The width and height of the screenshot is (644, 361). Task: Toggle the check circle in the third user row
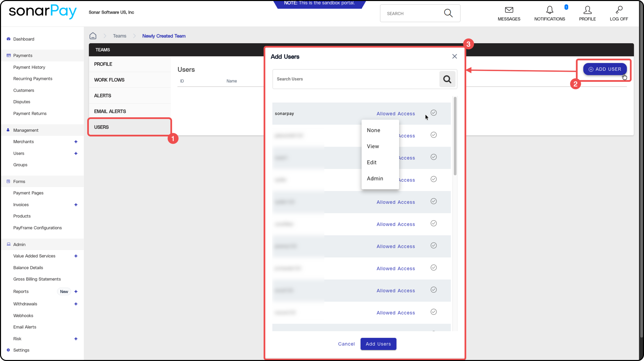tap(434, 157)
